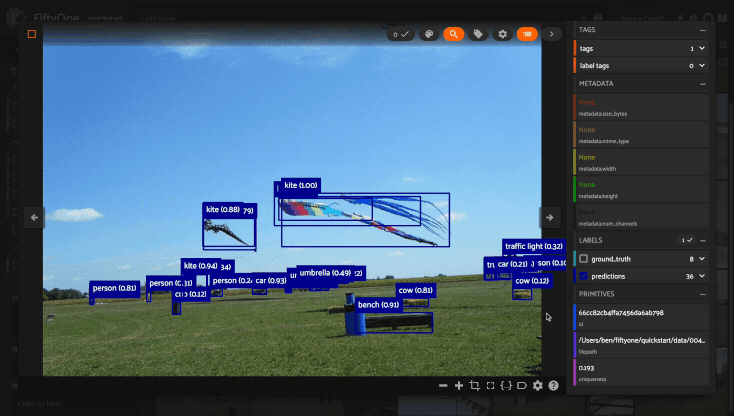Open viewer settings gear in bottom bar
The image size is (734, 416).
tap(538, 386)
